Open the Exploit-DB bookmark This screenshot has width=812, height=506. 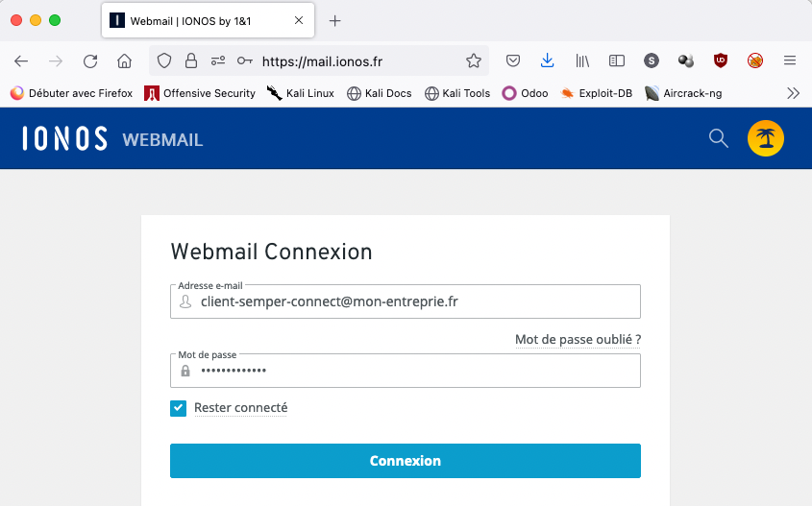pos(596,93)
